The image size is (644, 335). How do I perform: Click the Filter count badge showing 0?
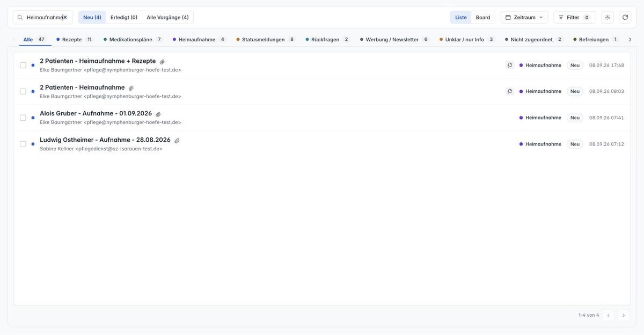[587, 17]
